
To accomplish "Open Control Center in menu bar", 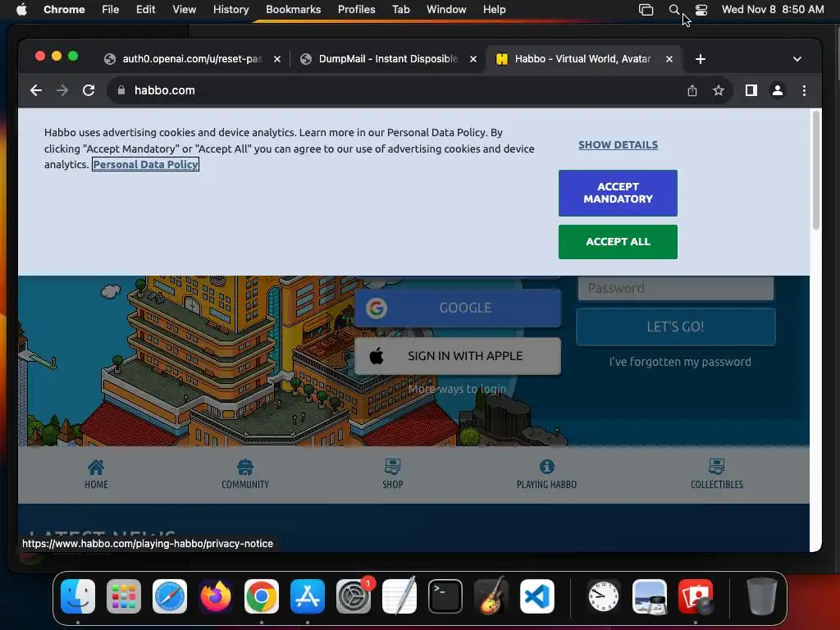I will point(701,10).
